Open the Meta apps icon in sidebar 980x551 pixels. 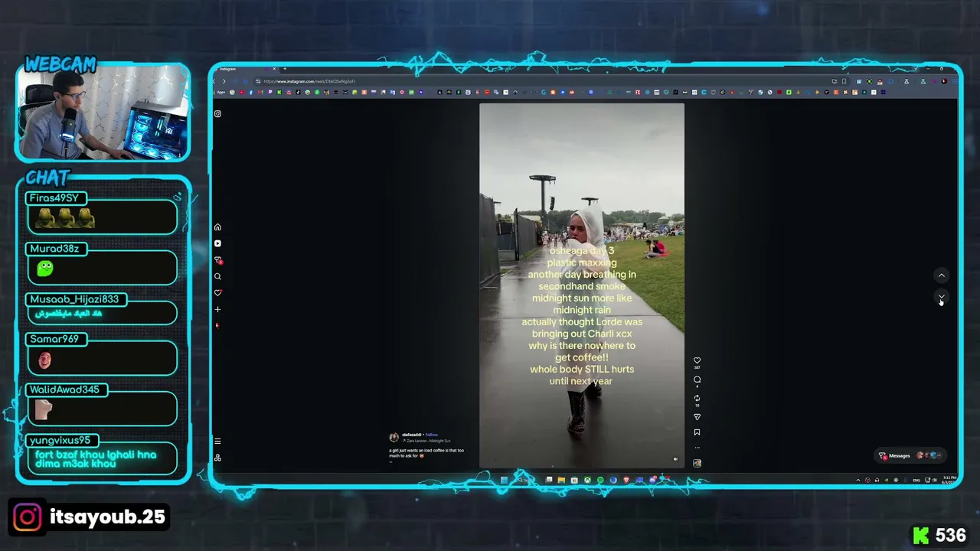tap(217, 458)
